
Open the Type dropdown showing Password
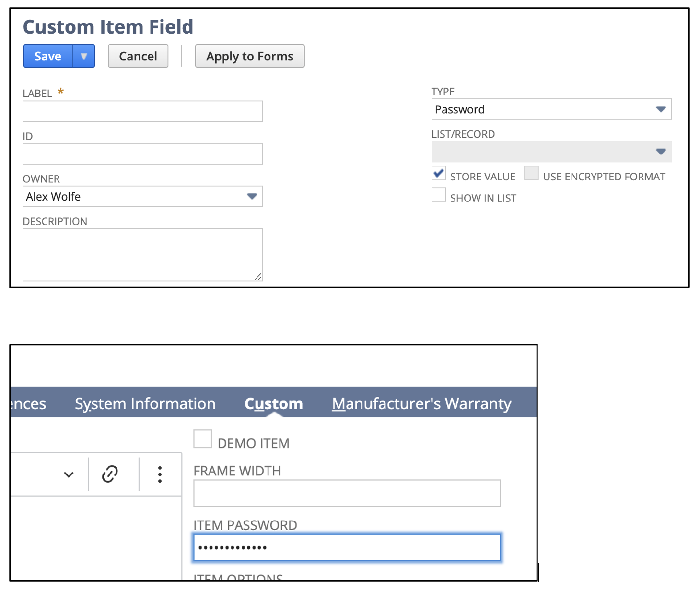(551, 109)
